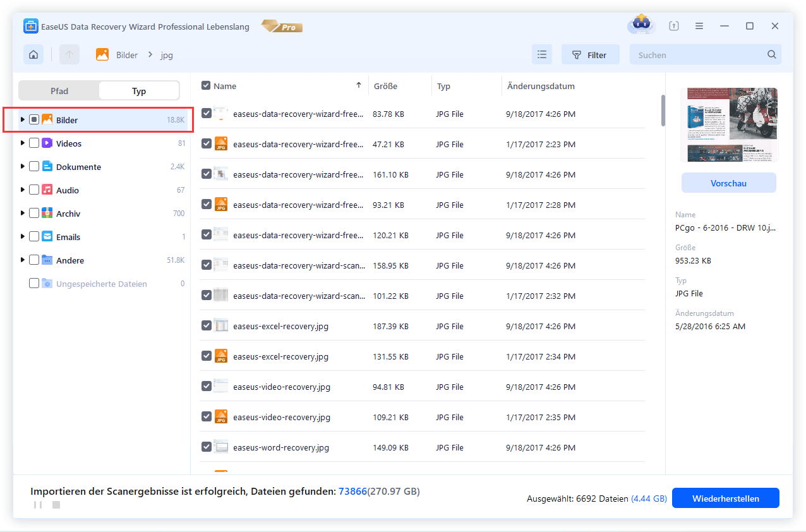Check the Emails category checkbox
The image size is (806, 532).
click(34, 237)
